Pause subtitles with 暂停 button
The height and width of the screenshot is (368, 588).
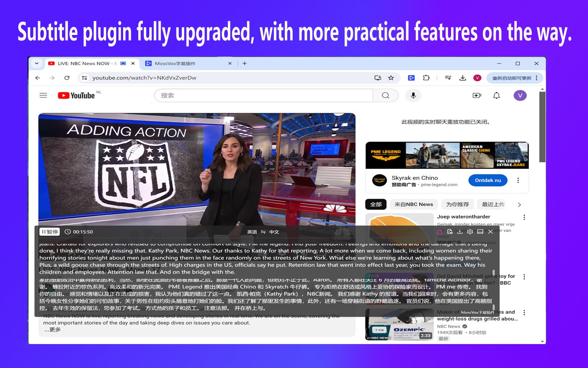pyautogui.click(x=49, y=232)
